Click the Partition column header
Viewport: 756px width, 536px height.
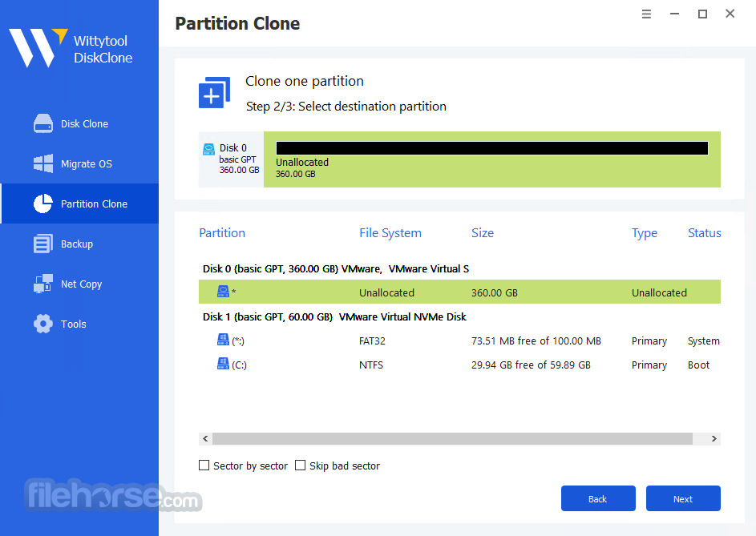pos(222,233)
